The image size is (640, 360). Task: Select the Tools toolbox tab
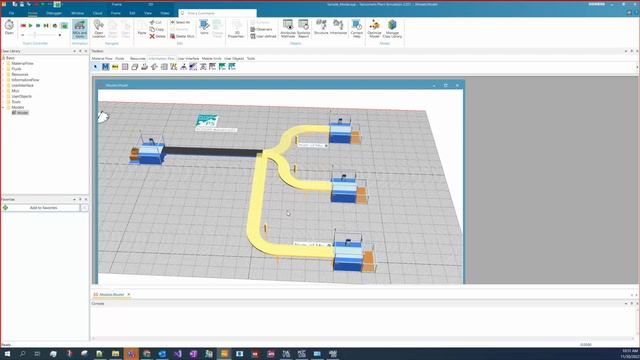pyautogui.click(x=251, y=58)
